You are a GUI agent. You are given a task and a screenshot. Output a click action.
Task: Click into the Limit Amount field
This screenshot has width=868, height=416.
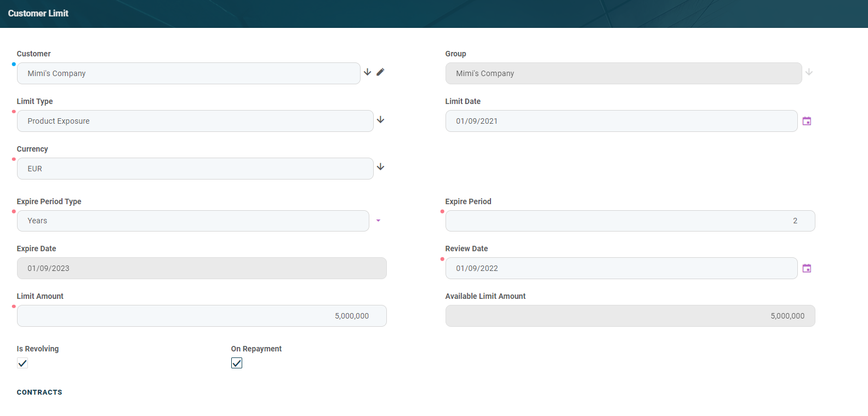pos(201,316)
